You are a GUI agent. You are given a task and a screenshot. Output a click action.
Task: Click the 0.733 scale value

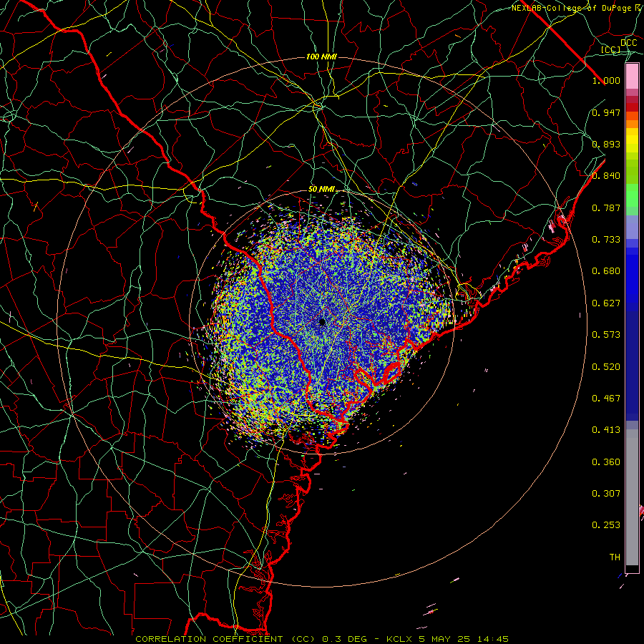coord(606,239)
